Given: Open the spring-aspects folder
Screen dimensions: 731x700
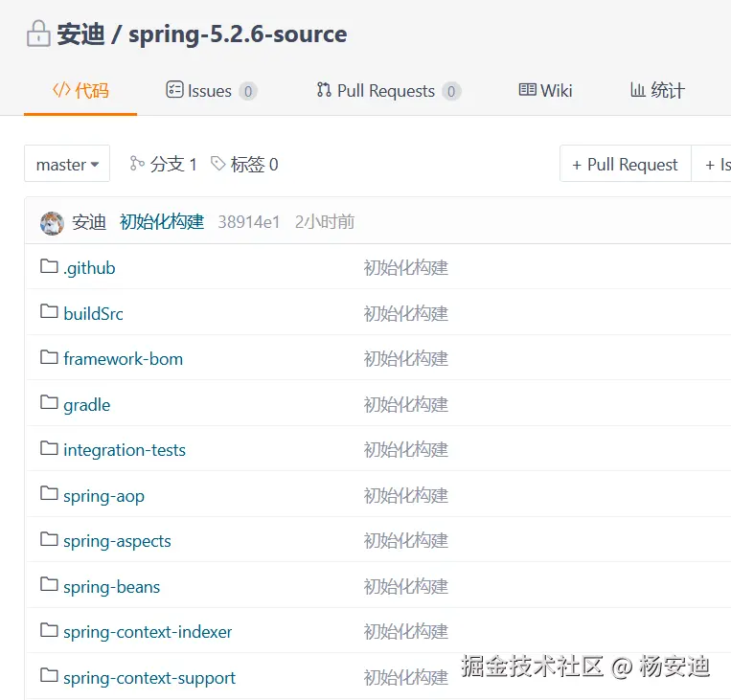Looking at the screenshot, I should pyautogui.click(x=117, y=541).
